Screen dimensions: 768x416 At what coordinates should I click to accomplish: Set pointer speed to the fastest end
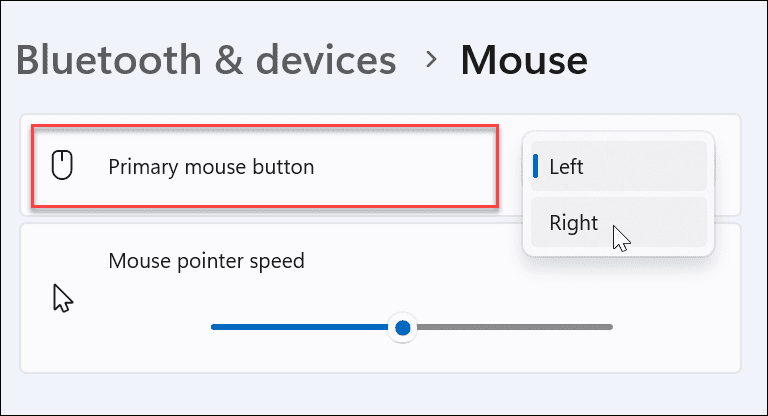[x=610, y=327]
